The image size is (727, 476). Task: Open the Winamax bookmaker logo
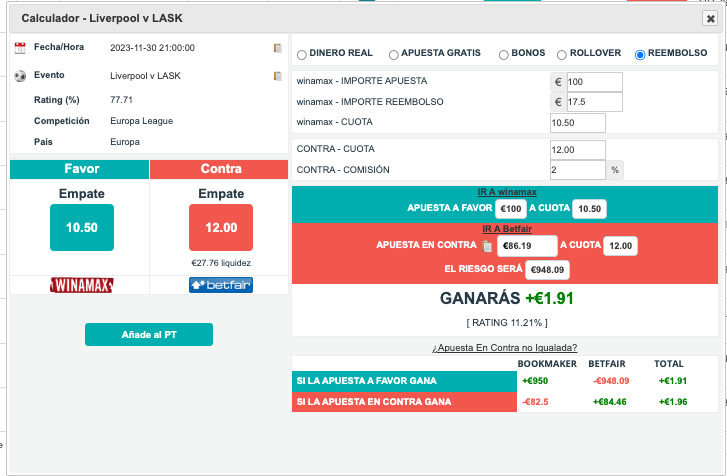tap(82, 285)
